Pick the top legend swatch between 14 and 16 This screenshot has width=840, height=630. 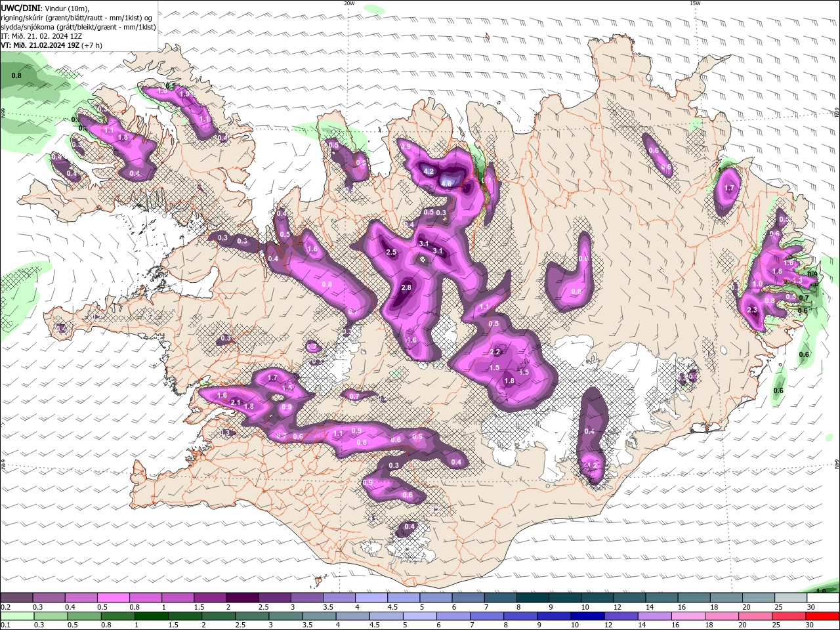click(662, 598)
